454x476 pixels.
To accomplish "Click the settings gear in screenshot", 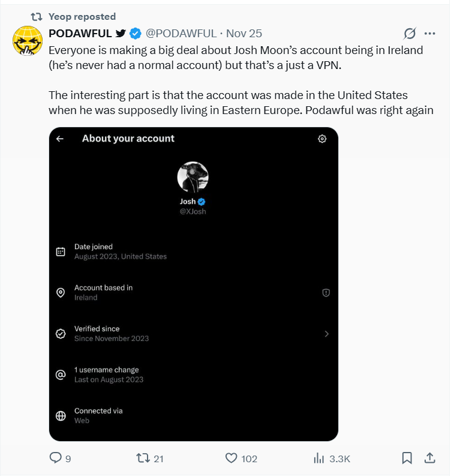I will (x=322, y=139).
